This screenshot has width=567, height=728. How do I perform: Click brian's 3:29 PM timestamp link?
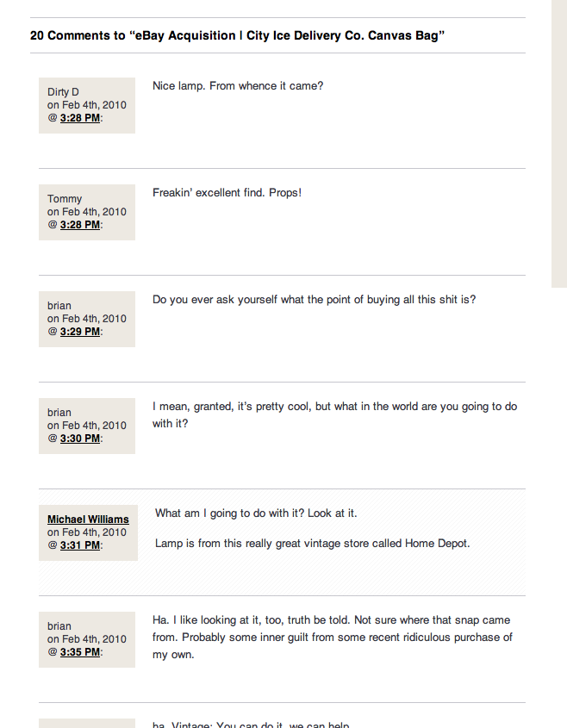pos(80,332)
